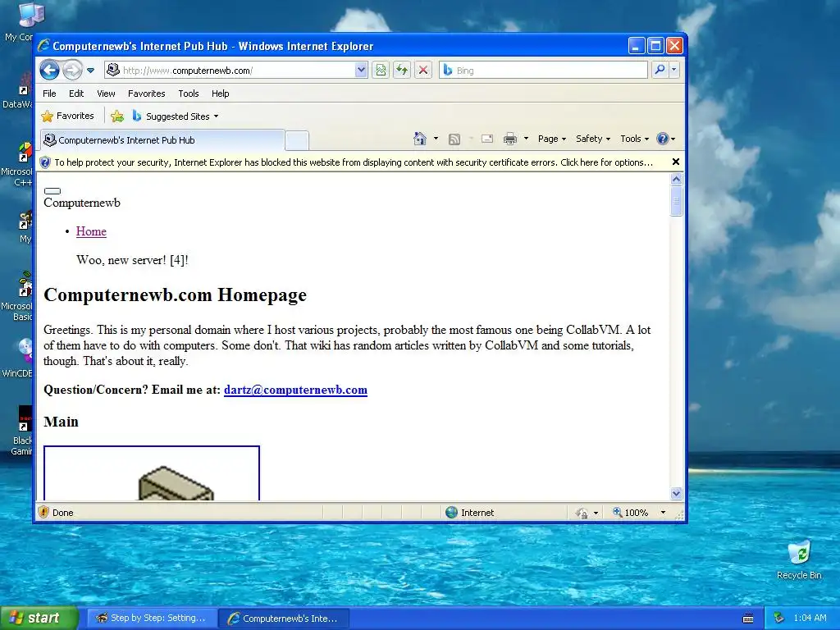The image size is (840, 630).
Task: Click the Favorites star button
Action: [x=67, y=116]
